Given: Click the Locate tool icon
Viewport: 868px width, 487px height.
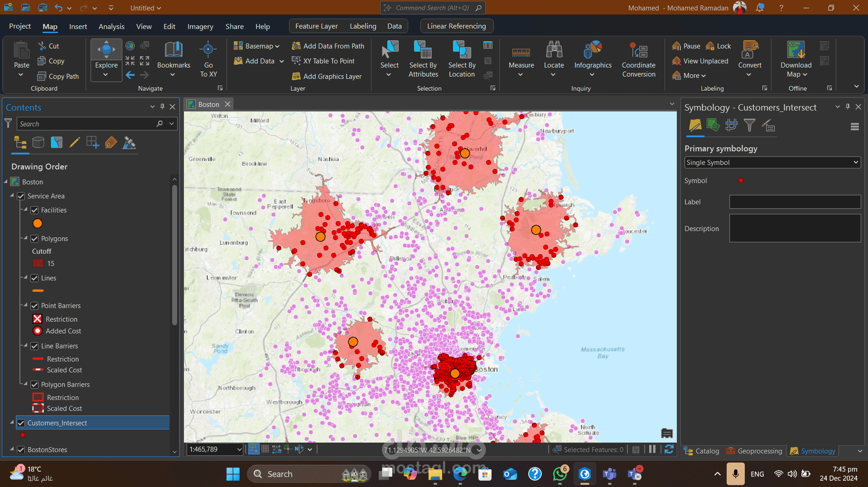Looking at the screenshot, I should [554, 50].
